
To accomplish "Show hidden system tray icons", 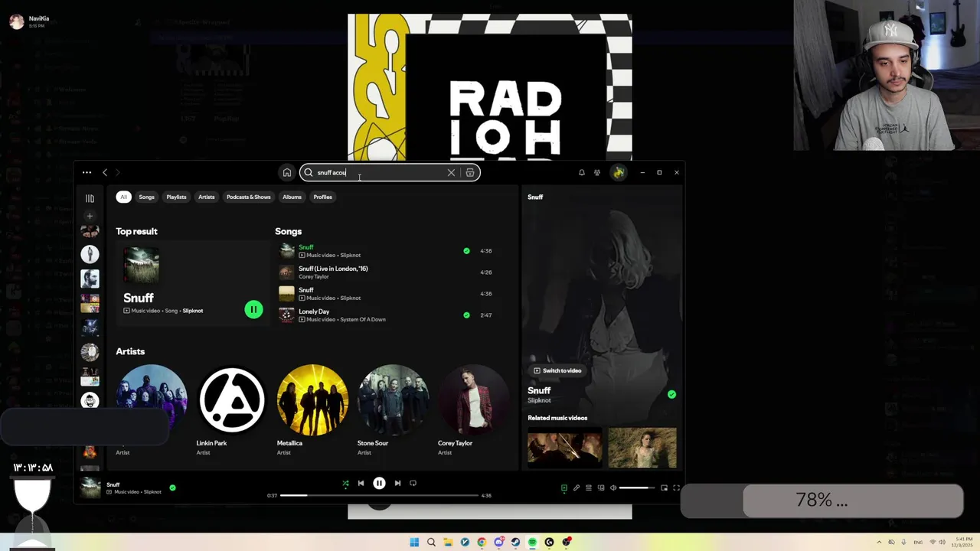I will 879,542.
